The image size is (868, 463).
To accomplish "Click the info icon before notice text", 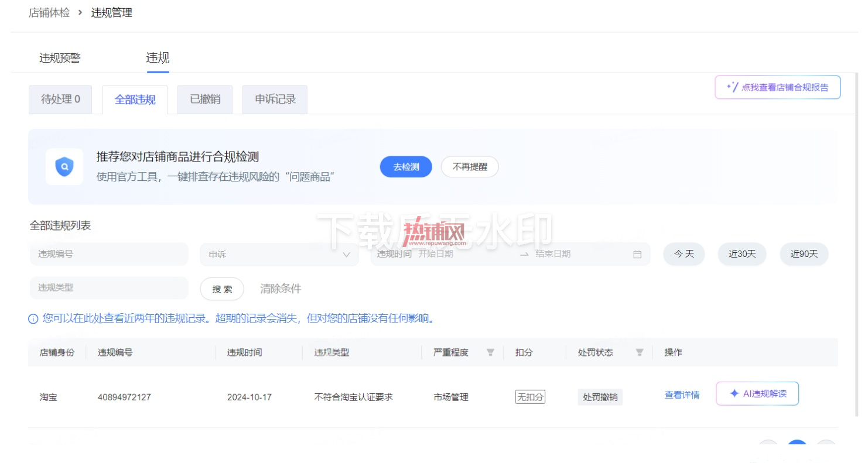I will [x=33, y=319].
